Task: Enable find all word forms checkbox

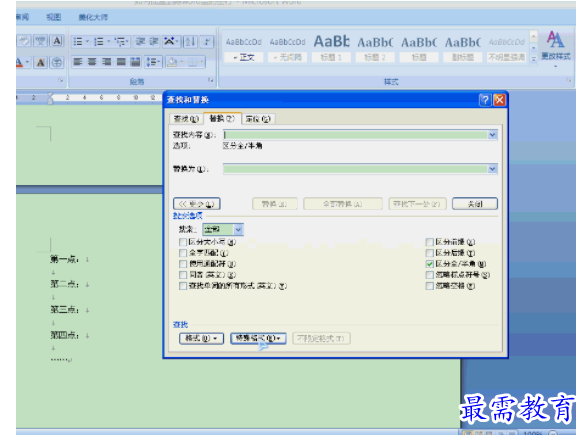Action: click(183, 286)
